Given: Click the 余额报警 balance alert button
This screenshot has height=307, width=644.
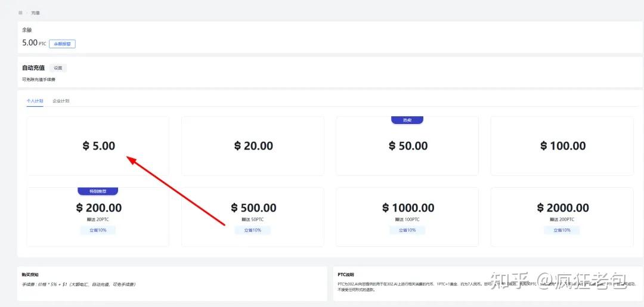Looking at the screenshot, I should pos(62,44).
